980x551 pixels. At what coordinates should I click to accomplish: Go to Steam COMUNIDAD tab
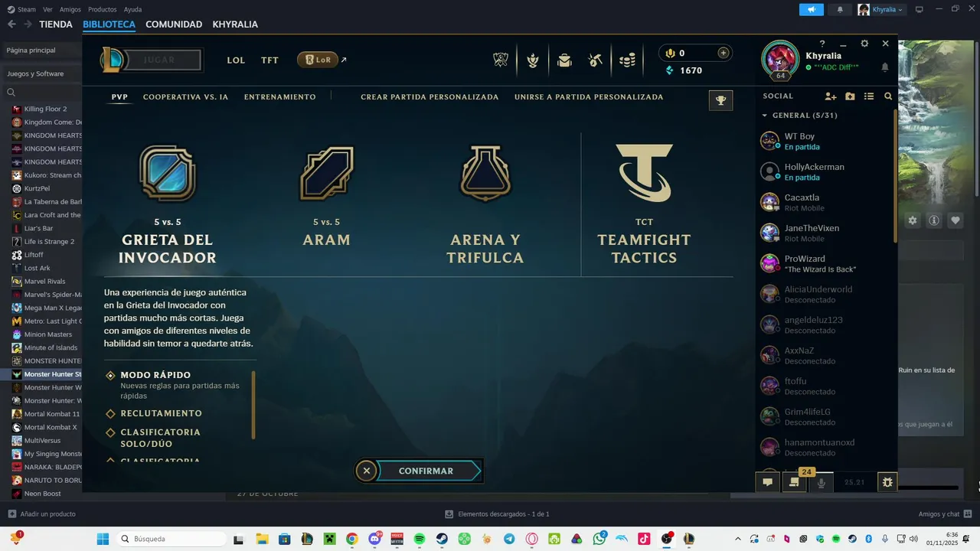[x=174, y=24]
